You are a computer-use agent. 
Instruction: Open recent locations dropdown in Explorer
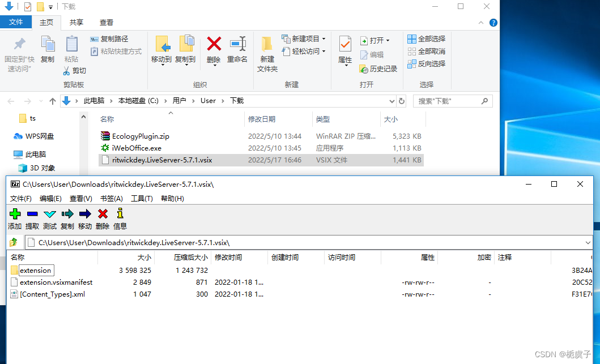[x=41, y=101]
